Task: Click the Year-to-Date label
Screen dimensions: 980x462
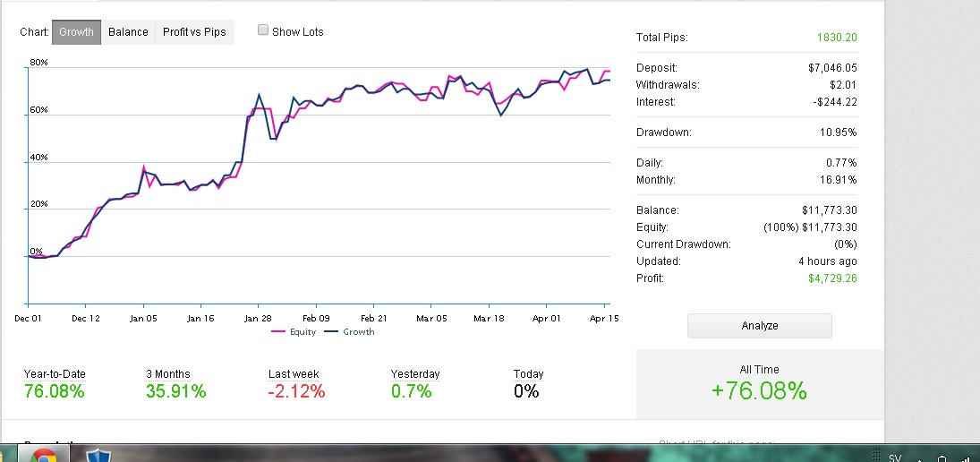Action: coord(55,374)
